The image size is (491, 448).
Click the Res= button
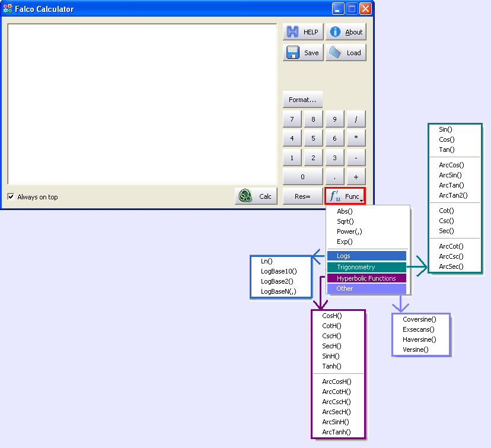click(x=302, y=196)
